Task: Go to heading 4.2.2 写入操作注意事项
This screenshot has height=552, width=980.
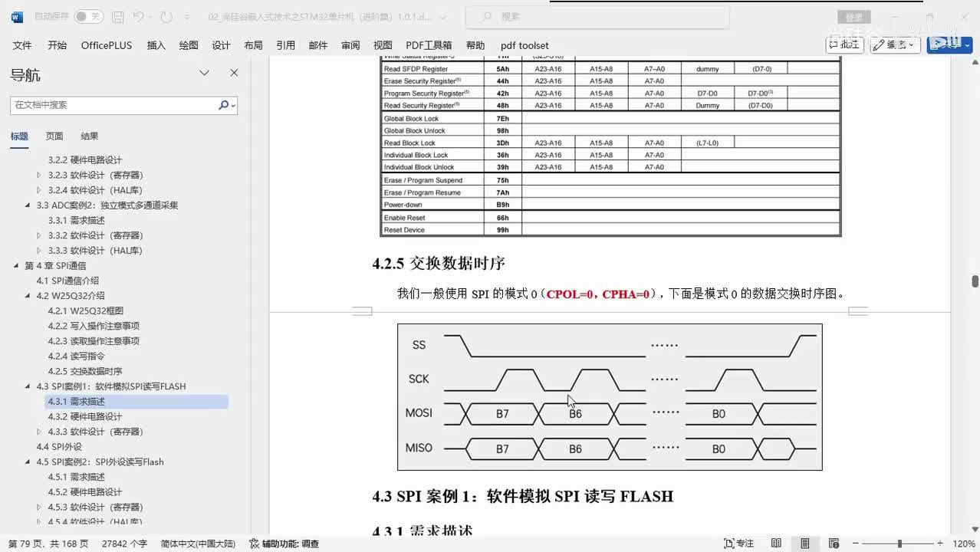Action: pos(94,326)
